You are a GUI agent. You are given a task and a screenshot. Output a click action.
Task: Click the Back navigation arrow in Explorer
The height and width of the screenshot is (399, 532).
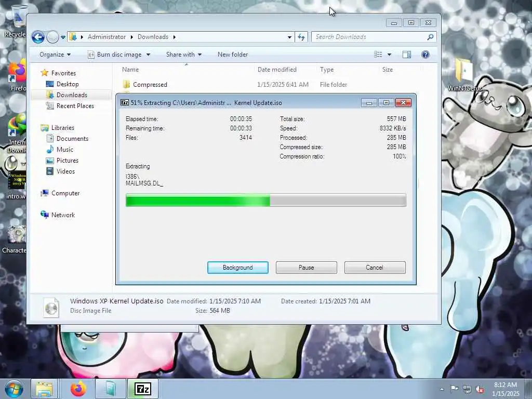[38, 37]
